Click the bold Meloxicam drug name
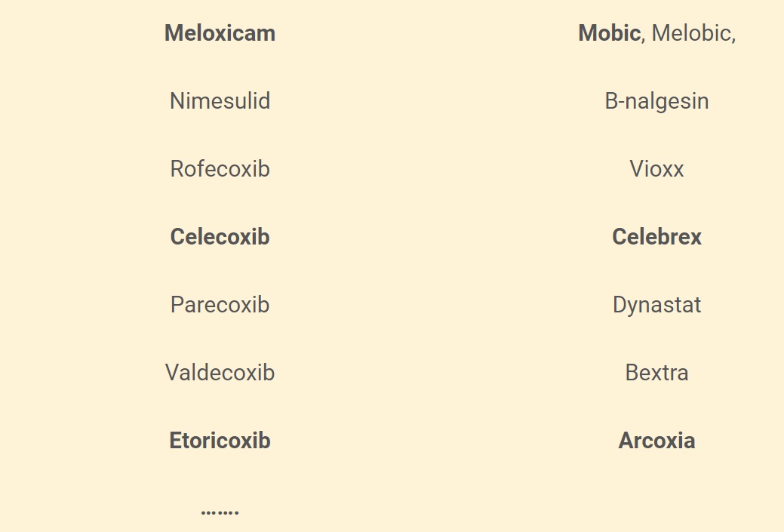 [x=220, y=33]
